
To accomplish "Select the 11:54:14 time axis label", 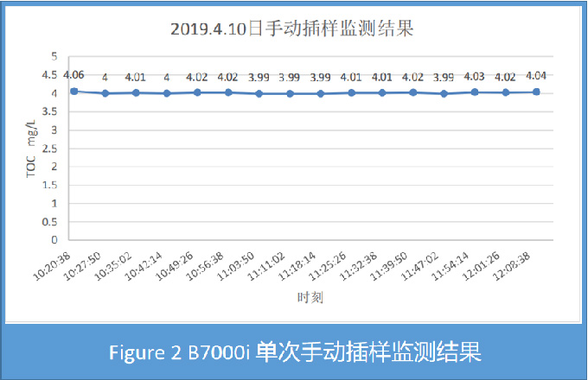I will click(x=451, y=266).
